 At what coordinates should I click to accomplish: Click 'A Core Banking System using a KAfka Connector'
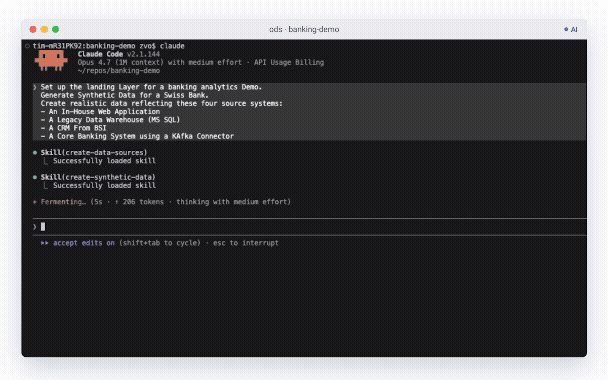pos(137,136)
